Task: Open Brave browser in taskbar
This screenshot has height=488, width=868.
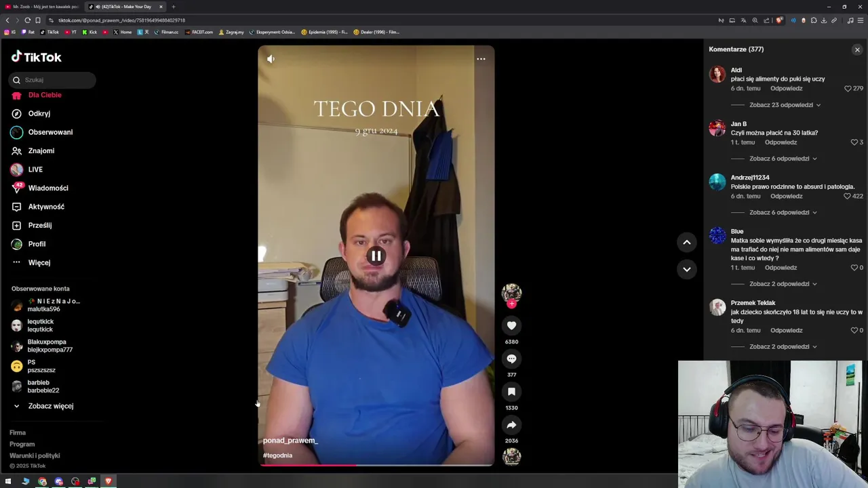Action: (x=108, y=481)
